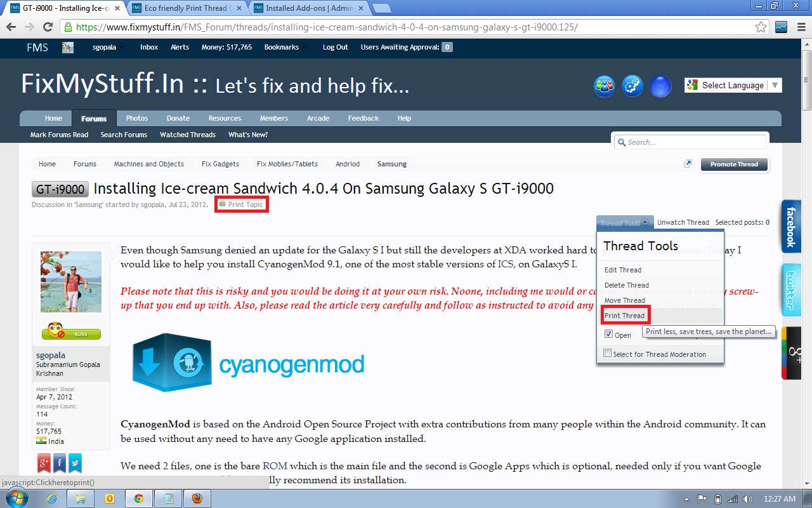
Task: Open the Inbox link
Action: click(x=149, y=47)
